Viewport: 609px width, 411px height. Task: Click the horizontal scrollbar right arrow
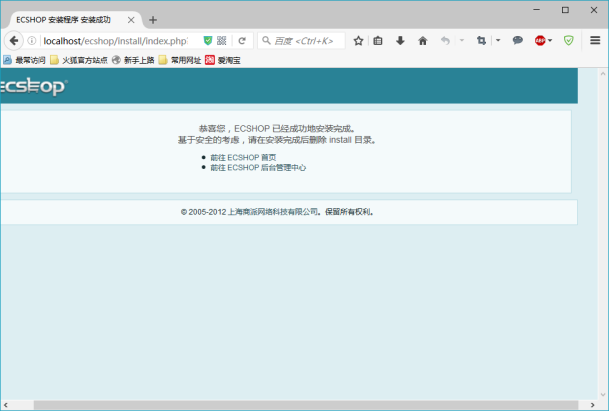592,405
